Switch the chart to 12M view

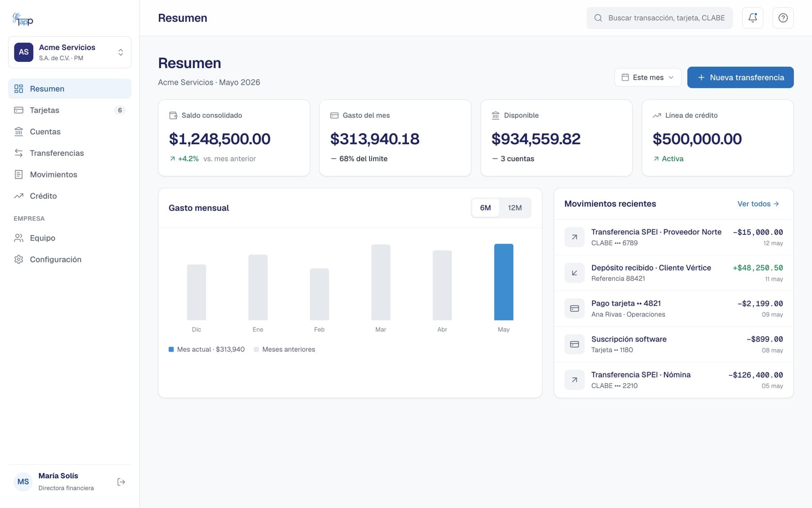click(515, 208)
